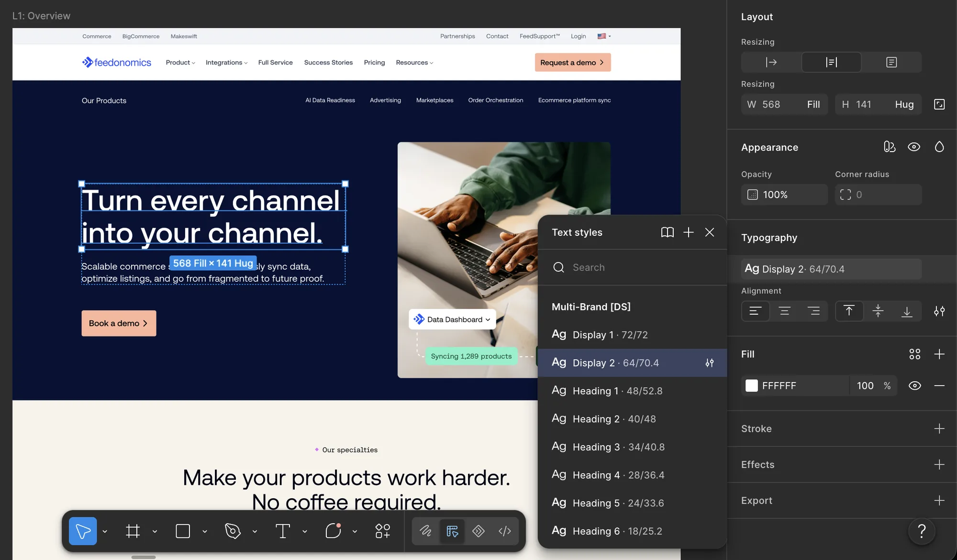Image resolution: width=957 pixels, height=560 pixels.
Task: Set text alignment to right
Action: coord(813,311)
